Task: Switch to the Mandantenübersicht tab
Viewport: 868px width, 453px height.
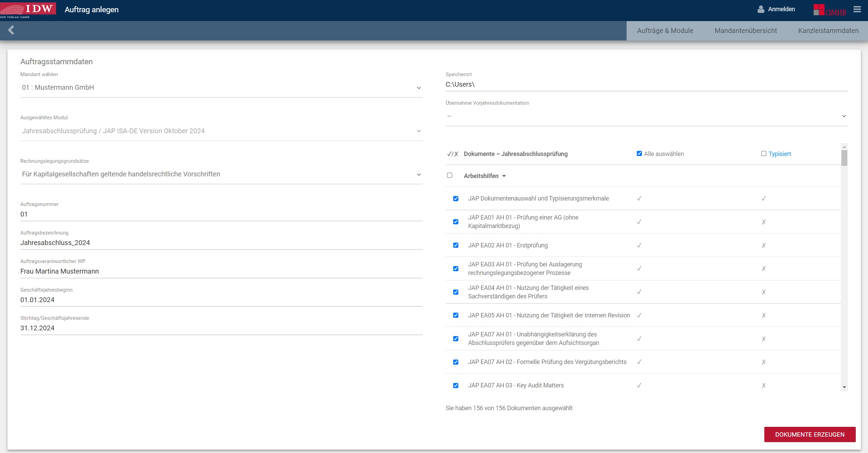Action: click(746, 31)
